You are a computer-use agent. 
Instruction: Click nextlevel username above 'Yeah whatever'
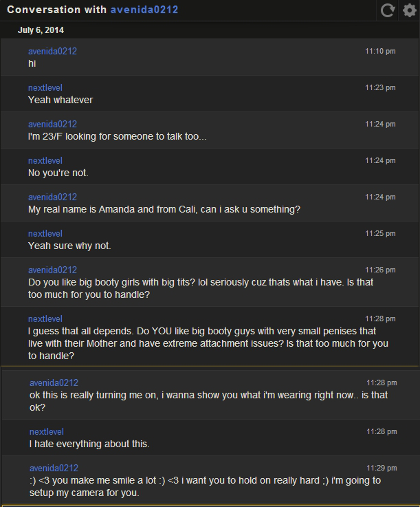tap(45, 87)
